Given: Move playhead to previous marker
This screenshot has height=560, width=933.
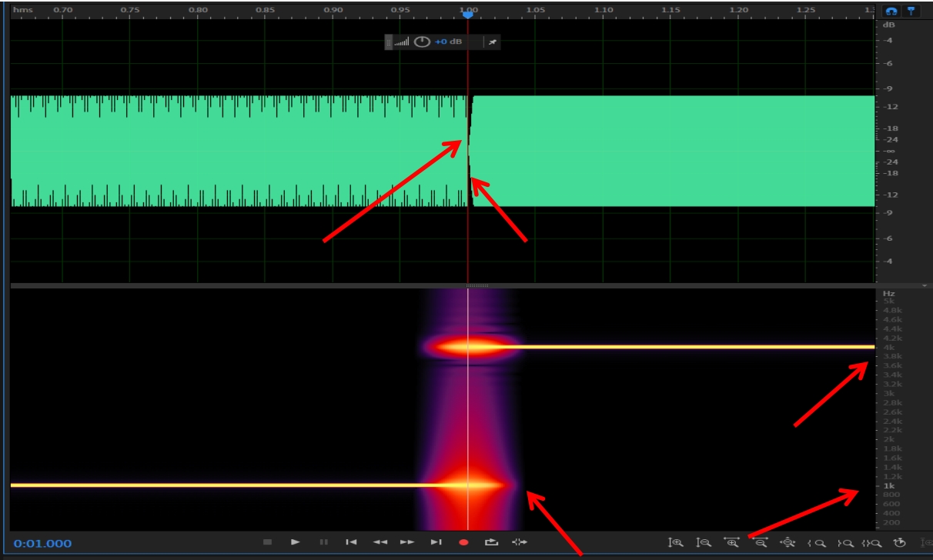Looking at the screenshot, I should 351,542.
